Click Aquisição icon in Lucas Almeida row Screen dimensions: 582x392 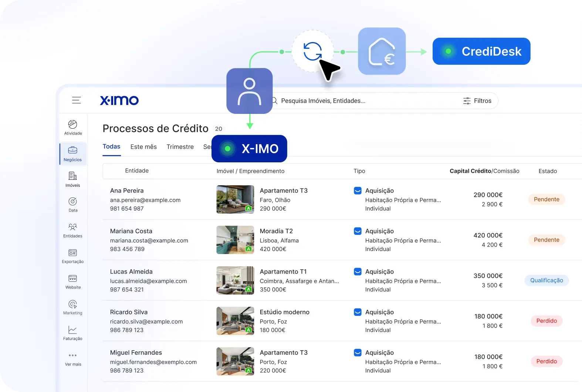358,271
